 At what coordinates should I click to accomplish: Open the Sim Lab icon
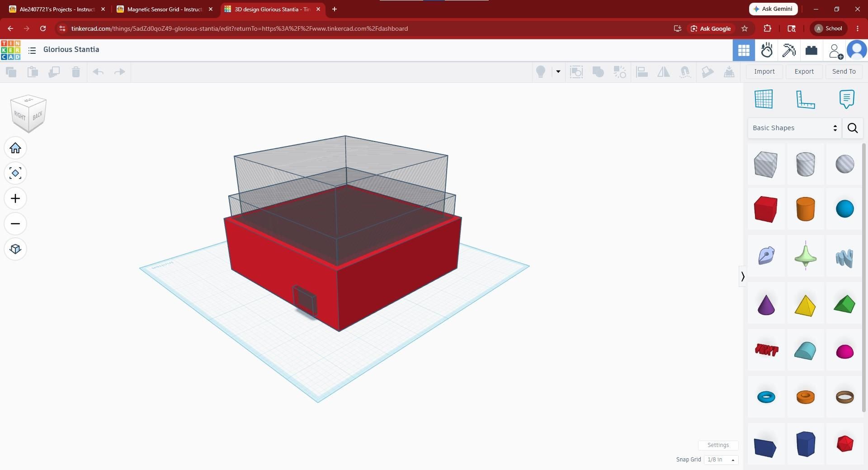click(x=767, y=50)
